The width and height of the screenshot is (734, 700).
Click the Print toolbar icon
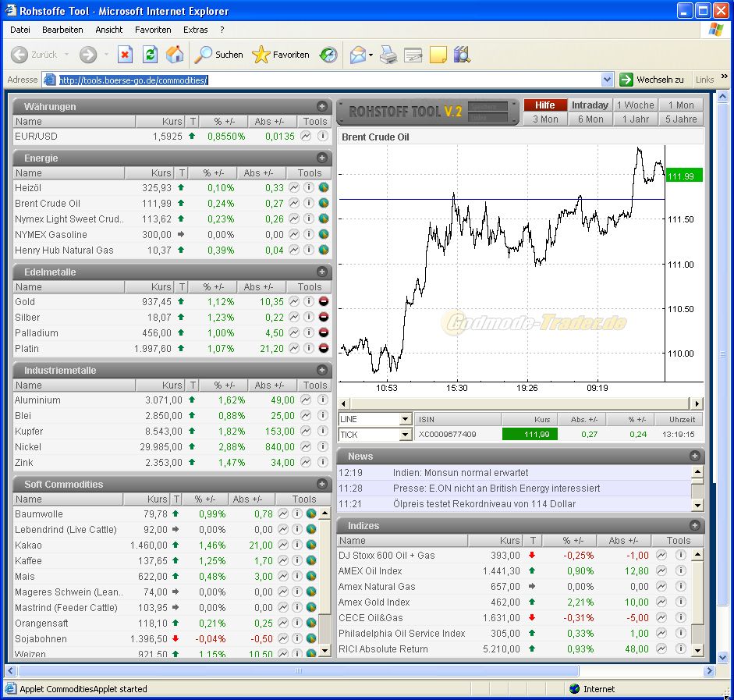tap(388, 55)
